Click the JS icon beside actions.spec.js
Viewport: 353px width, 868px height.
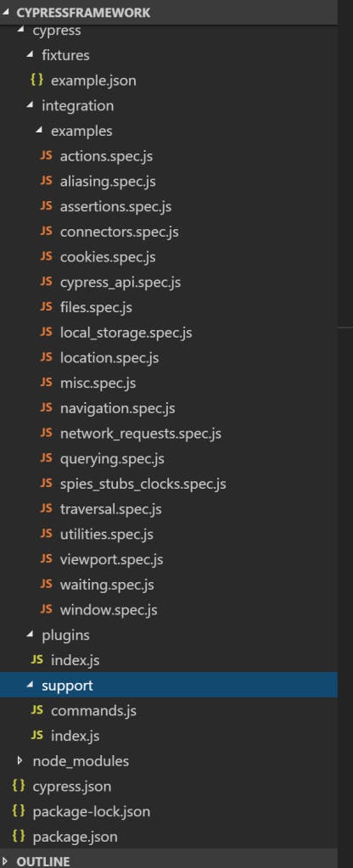[47, 156]
